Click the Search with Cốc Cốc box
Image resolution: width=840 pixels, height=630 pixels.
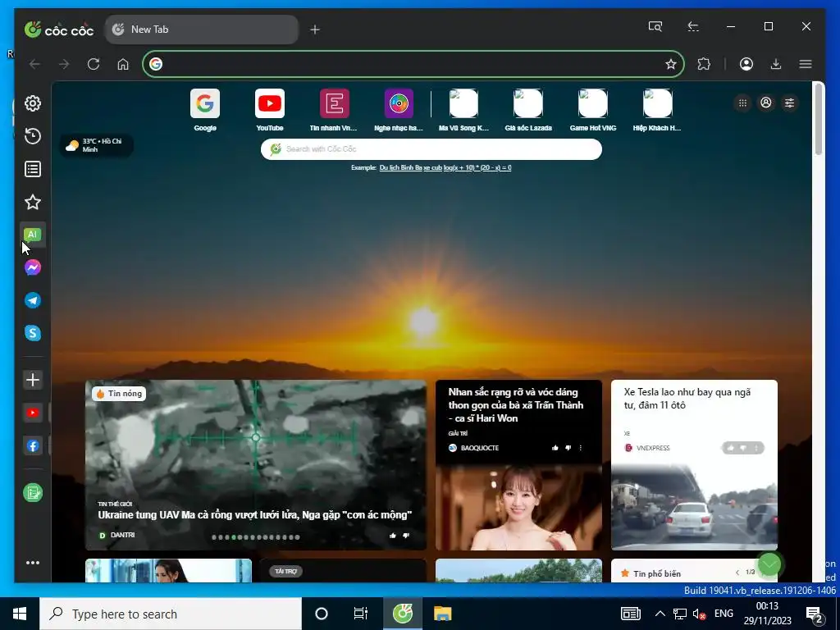tap(431, 149)
